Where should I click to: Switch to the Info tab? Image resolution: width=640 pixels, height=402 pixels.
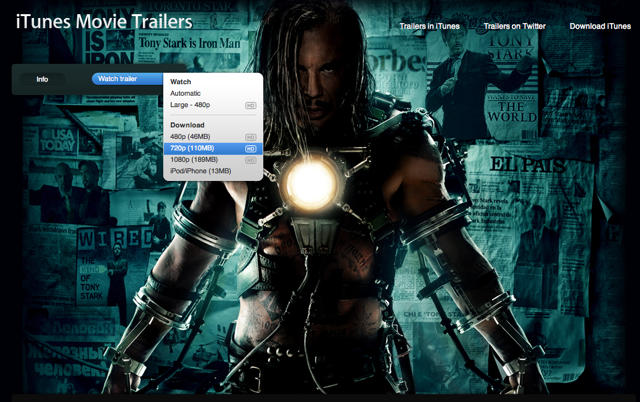coord(42,79)
